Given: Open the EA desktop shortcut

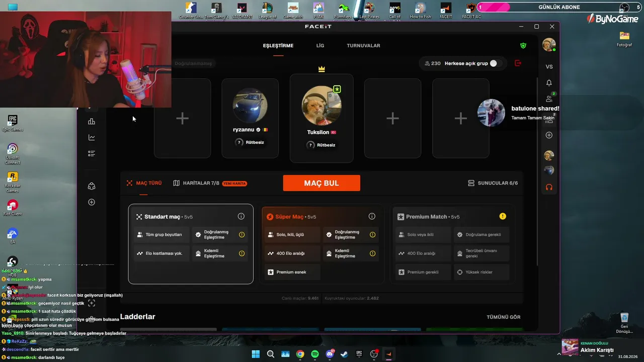Looking at the screenshot, I should click(13, 236).
